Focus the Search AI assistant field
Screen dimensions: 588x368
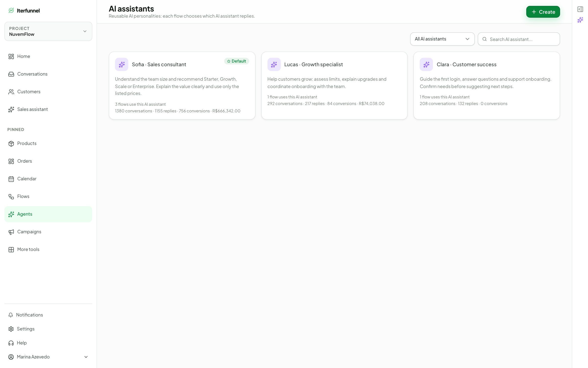[x=519, y=39]
